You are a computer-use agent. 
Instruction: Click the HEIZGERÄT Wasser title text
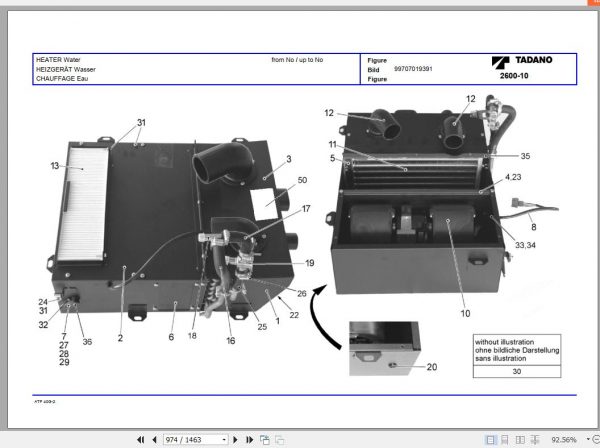click(66, 69)
